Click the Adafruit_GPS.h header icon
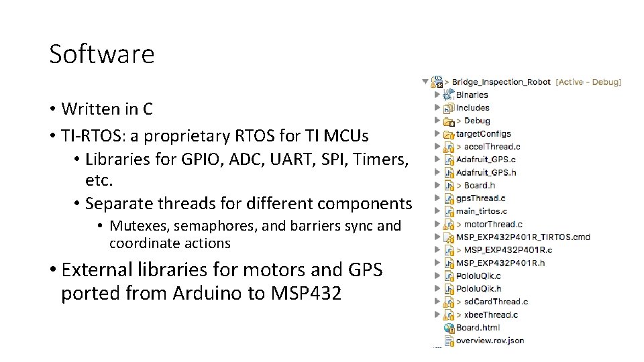The width and height of the screenshot is (644, 362). point(449,172)
